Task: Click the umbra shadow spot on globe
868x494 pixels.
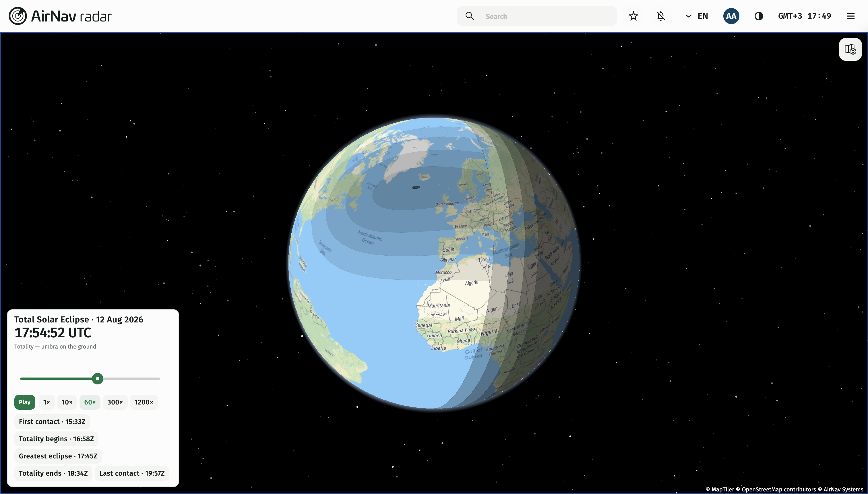Action: [416, 187]
